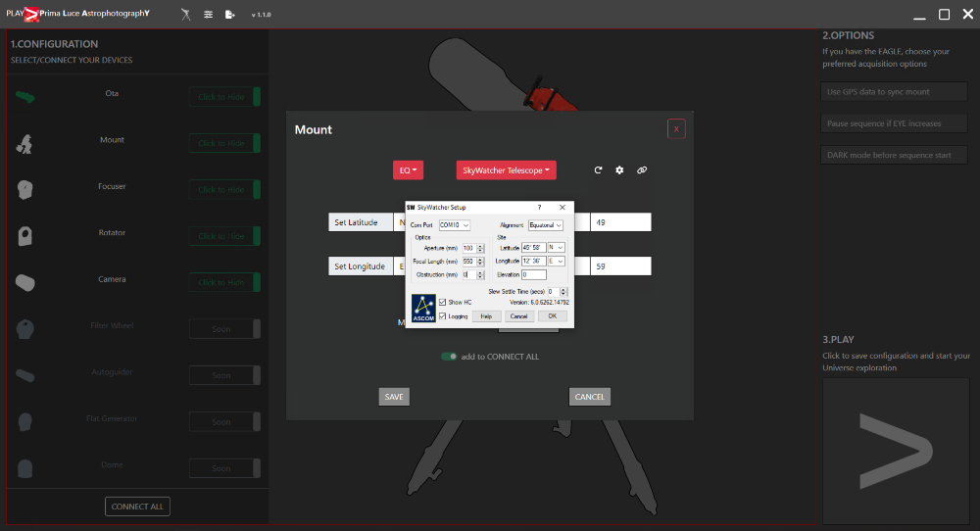Select the Ota device icon

click(x=25, y=97)
